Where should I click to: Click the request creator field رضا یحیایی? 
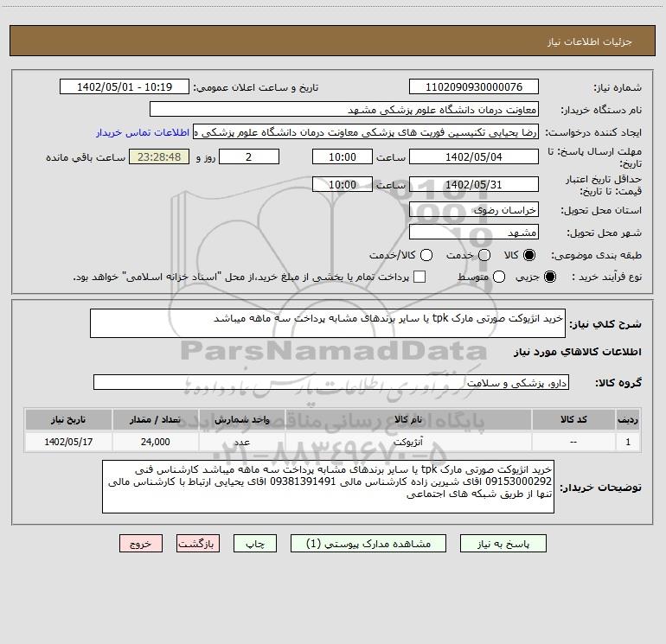tap(366, 132)
